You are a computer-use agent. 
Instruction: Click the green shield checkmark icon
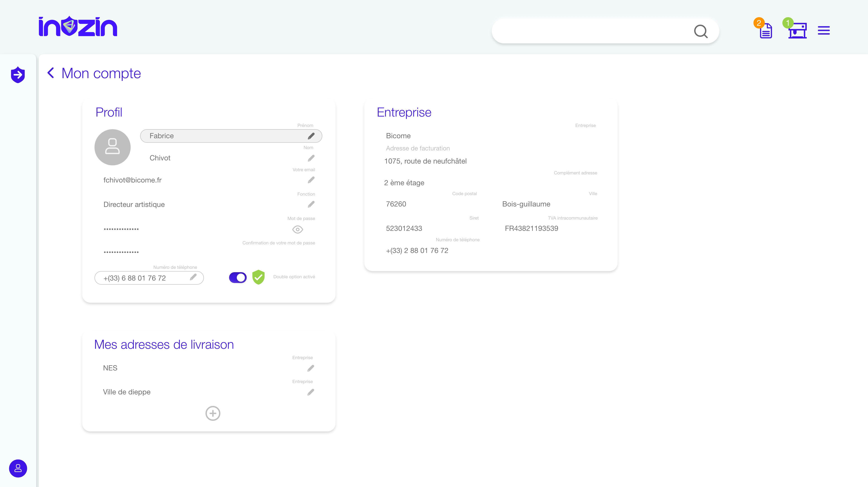258,277
